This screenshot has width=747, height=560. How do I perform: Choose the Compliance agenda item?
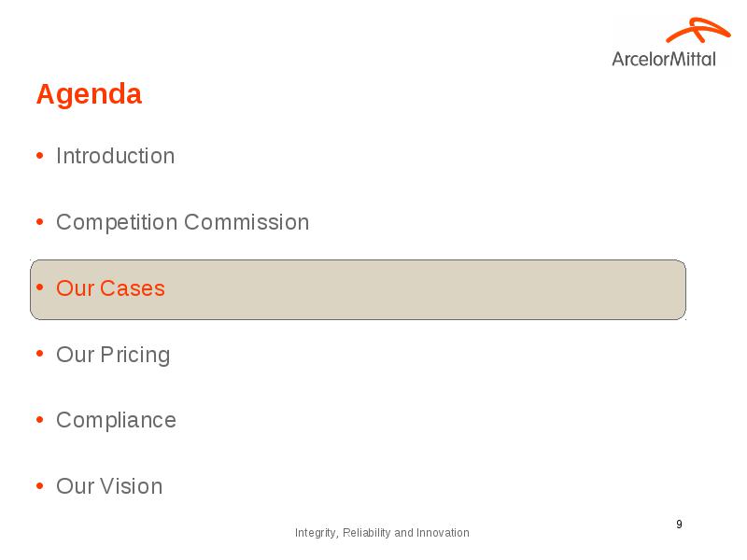click(x=116, y=421)
